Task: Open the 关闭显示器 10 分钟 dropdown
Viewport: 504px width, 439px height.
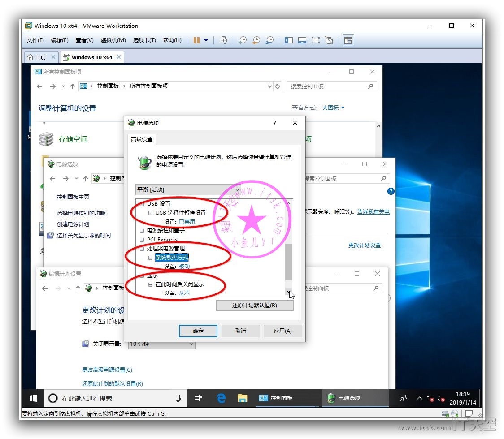Action: click(x=162, y=344)
